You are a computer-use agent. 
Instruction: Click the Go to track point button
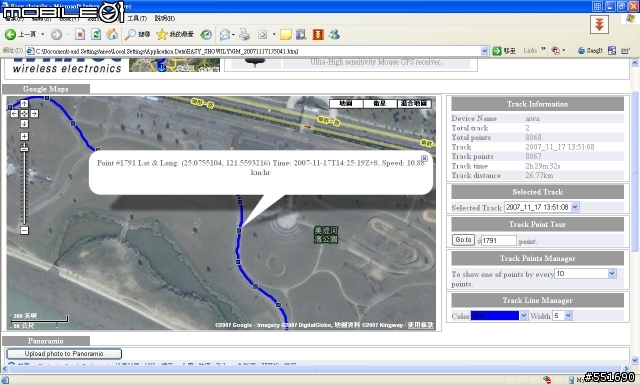coord(463,240)
